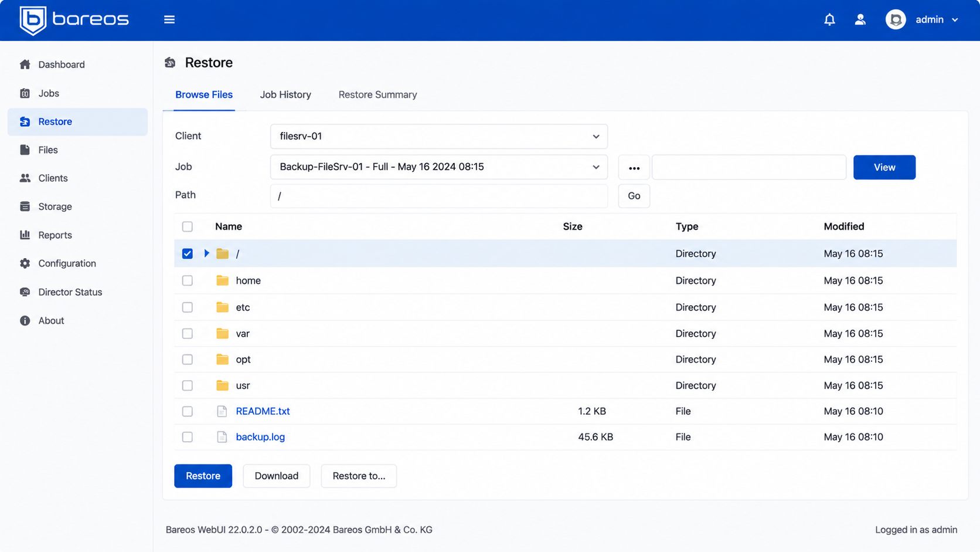
Task: Switch to Restore Summary tab
Action: point(377,94)
